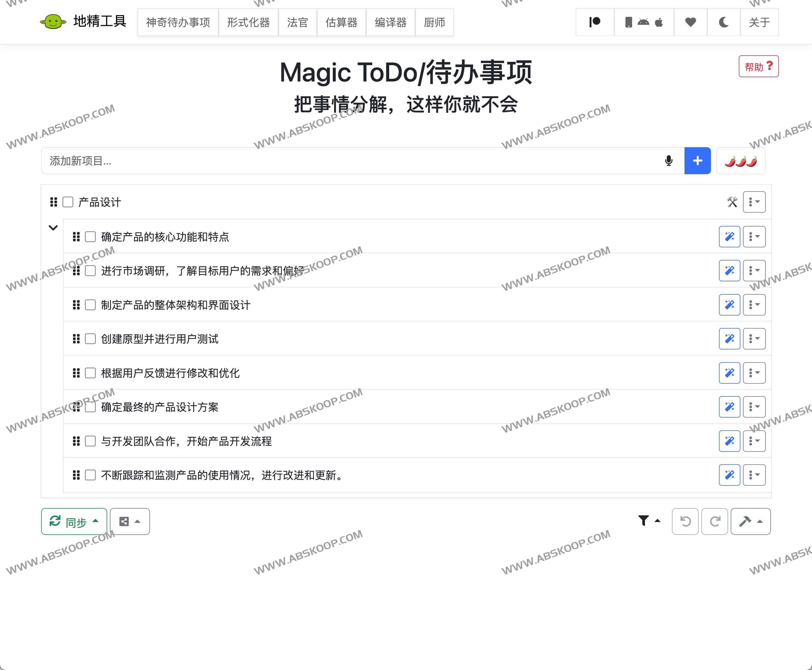Open the 估算器 nav tab
This screenshot has height=670, width=812.
tap(341, 22)
